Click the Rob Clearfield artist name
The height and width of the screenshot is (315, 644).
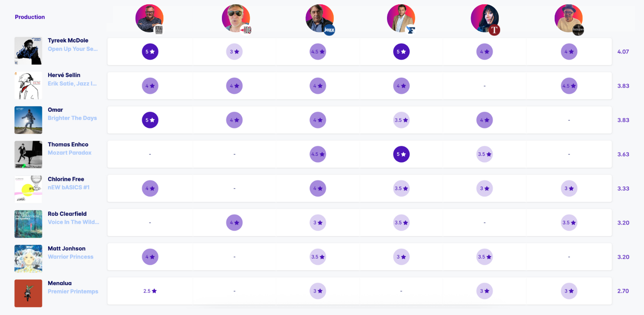tap(67, 214)
